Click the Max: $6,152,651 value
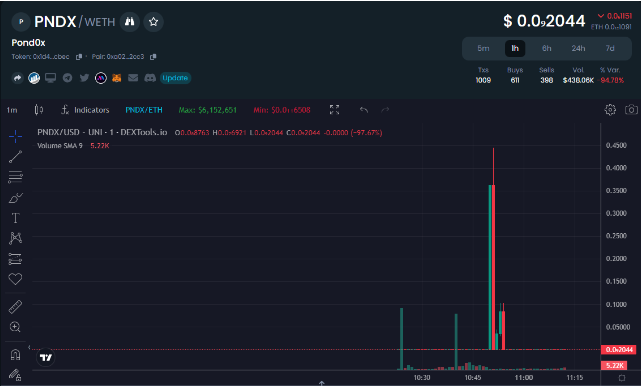Viewport: 641px width, 386px height. click(208, 110)
